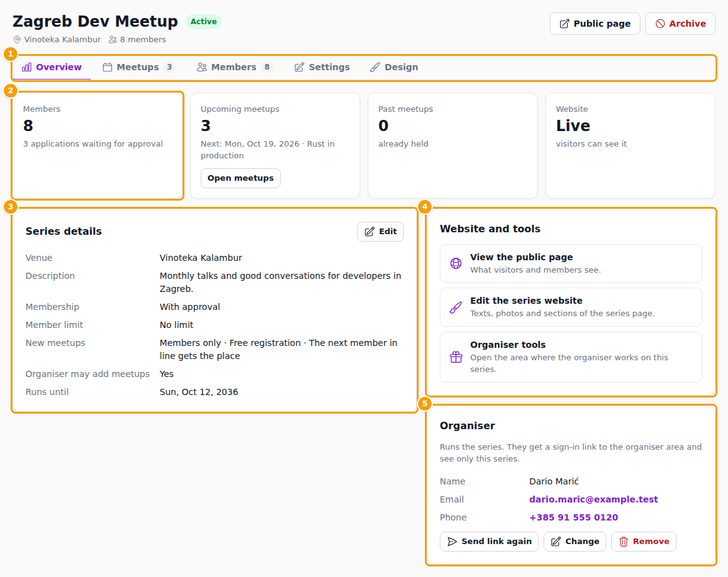Click the 'Next: Mon, Oct 19, 2026' text
This screenshot has width=728, height=577.
pos(250,144)
